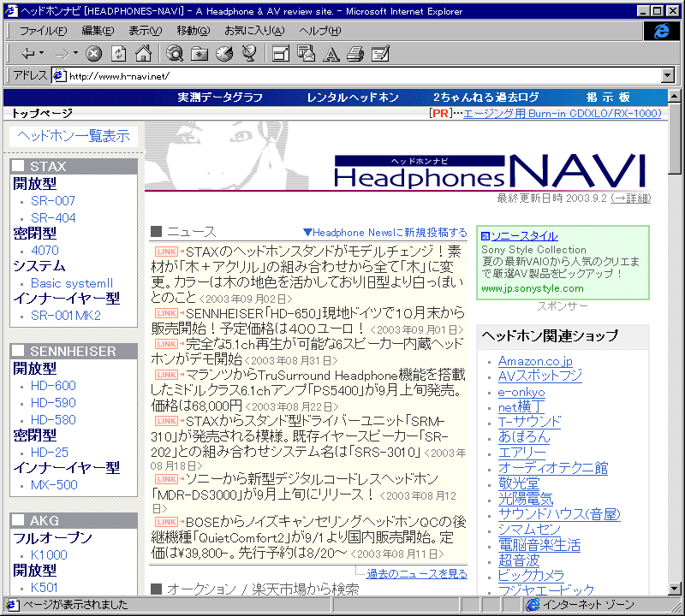
Task: Expand the address bar dropdown list
Action: [x=668, y=75]
